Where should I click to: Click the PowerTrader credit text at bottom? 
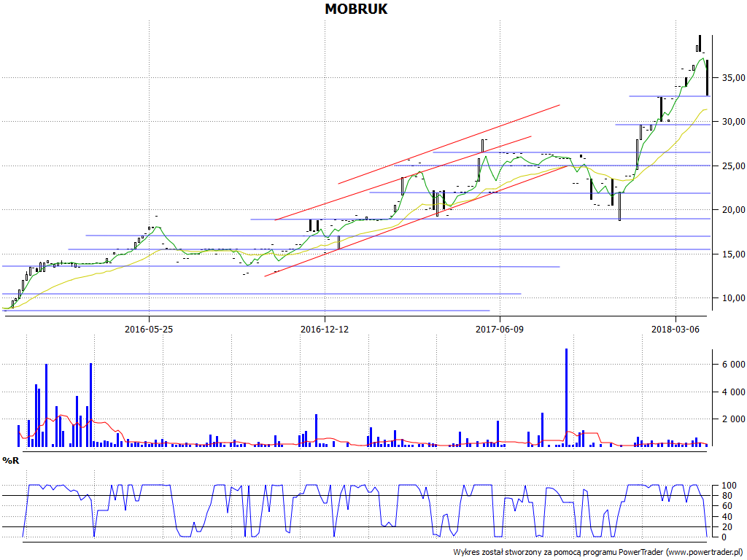599,553
